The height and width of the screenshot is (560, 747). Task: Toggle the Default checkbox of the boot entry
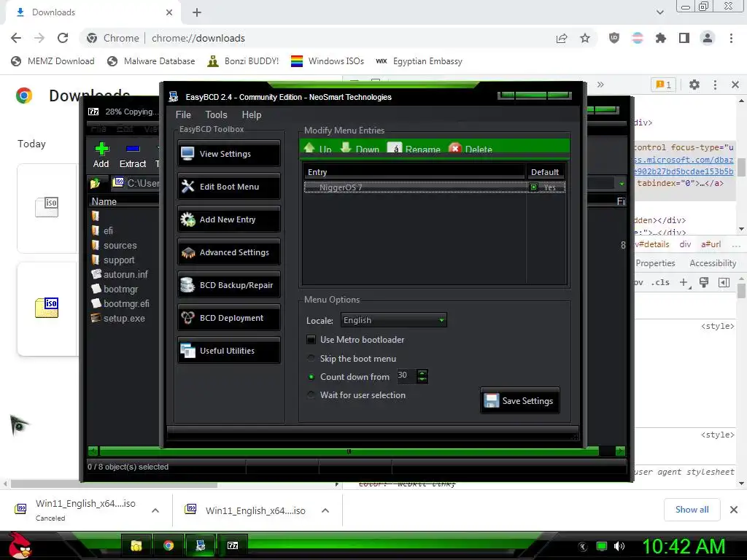tap(533, 187)
